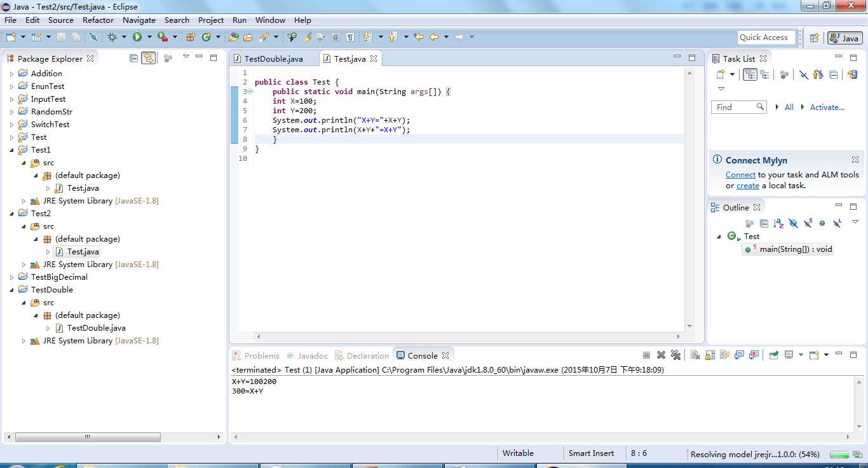The width and height of the screenshot is (868, 468).
Task: Toggle Categorized view in Task List
Action: 750,74
